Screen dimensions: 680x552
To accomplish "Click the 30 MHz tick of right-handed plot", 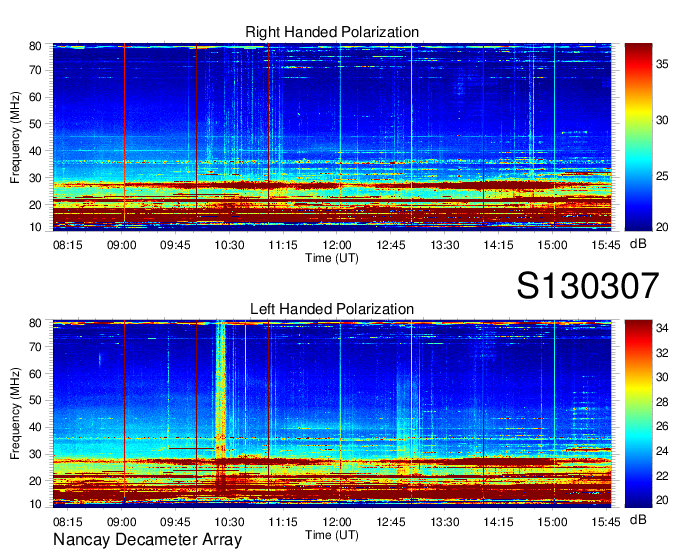I will point(35,178).
